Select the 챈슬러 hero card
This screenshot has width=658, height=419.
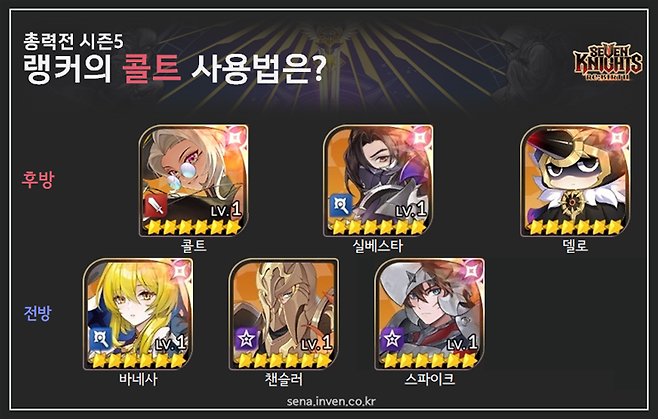tap(284, 314)
